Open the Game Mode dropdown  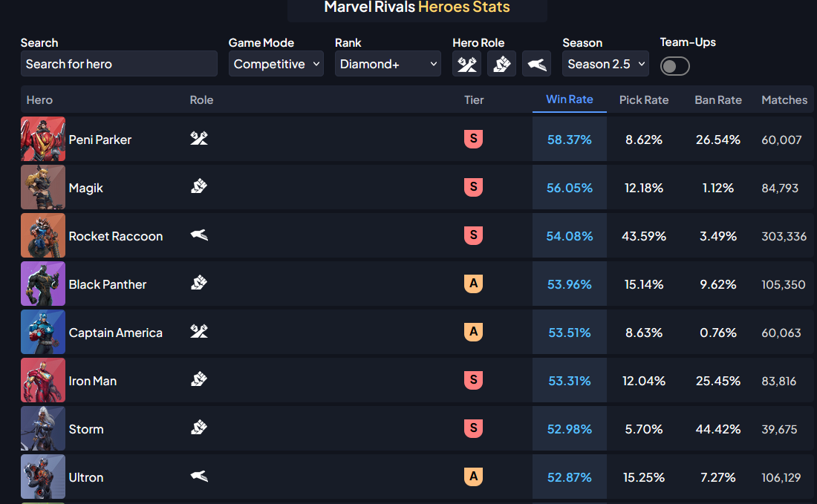tap(276, 64)
